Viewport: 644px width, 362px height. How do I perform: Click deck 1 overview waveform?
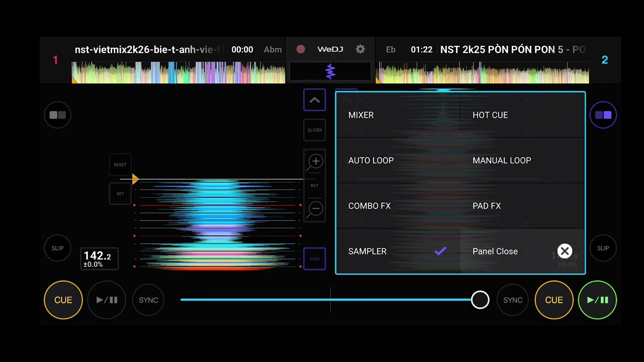pyautogui.click(x=179, y=72)
